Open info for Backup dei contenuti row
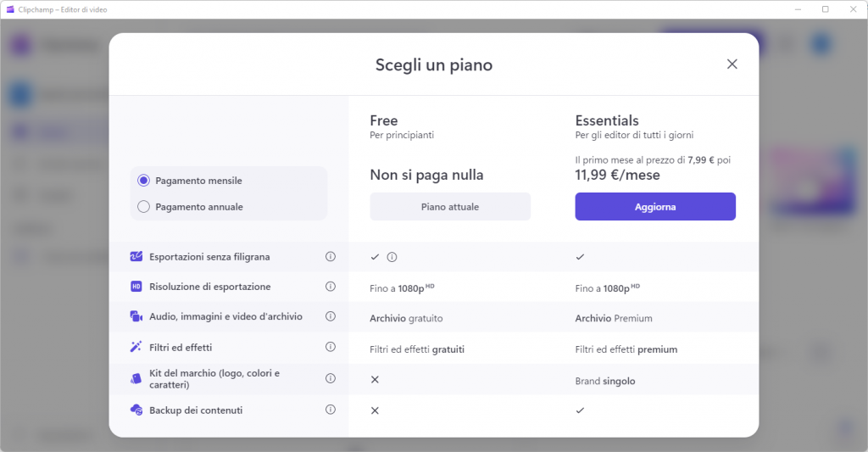Viewport: 868px width, 452px height. (x=331, y=410)
